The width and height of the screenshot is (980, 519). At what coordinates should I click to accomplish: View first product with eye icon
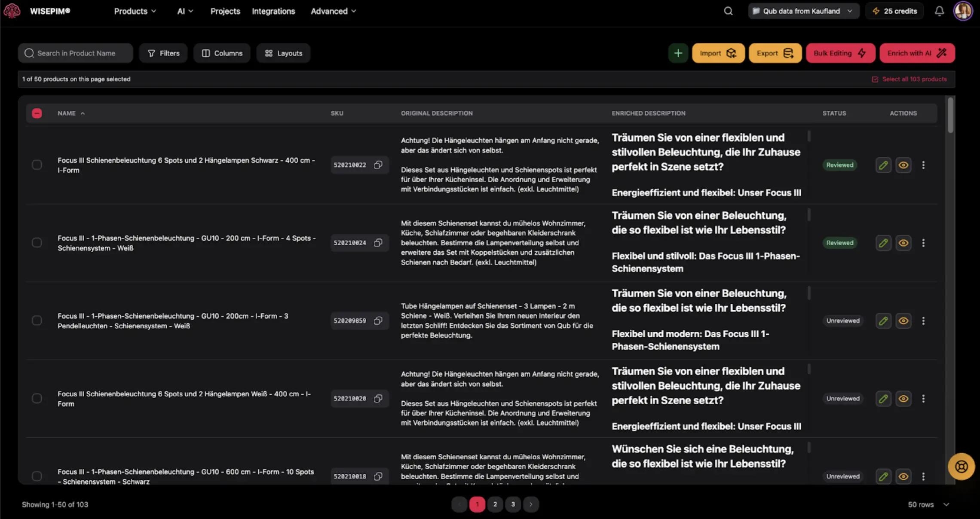pos(903,165)
